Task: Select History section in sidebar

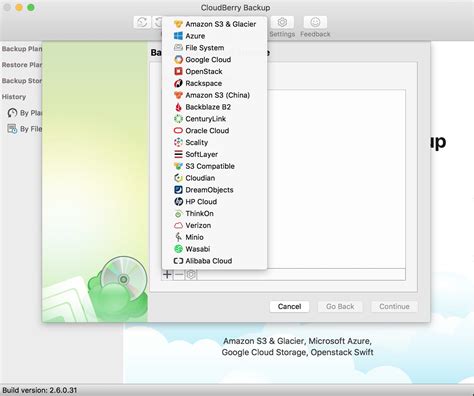Action: (x=14, y=97)
